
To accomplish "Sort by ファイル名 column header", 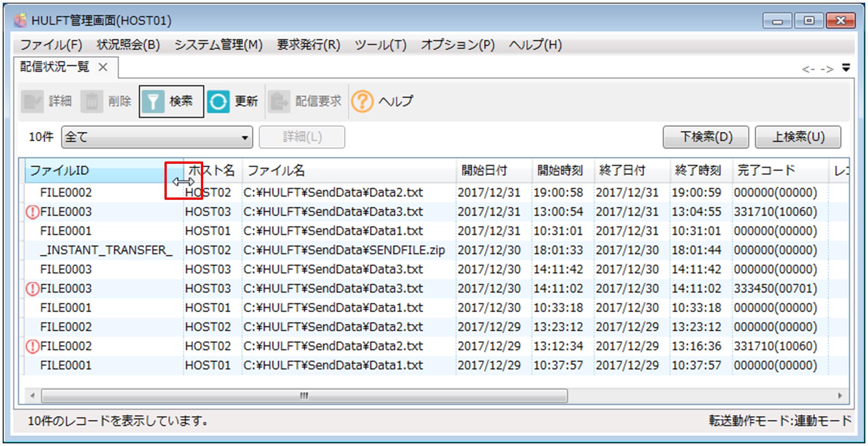I will point(349,170).
